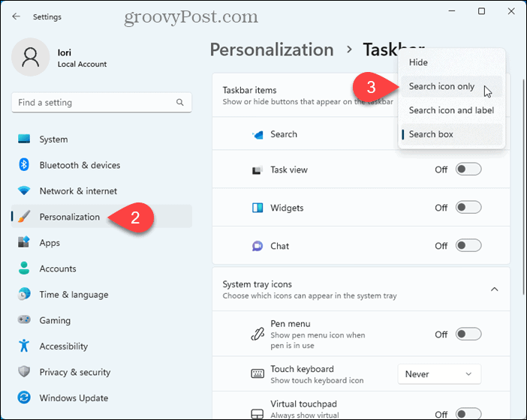This screenshot has width=527, height=420.
Task: Turn on the Widgets toggle
Action: (468, 208)
